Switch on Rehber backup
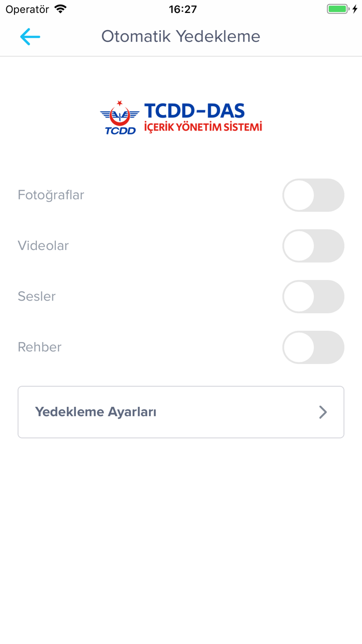The image size is (362, 644). pyautogui.click(x=313, y=347)
